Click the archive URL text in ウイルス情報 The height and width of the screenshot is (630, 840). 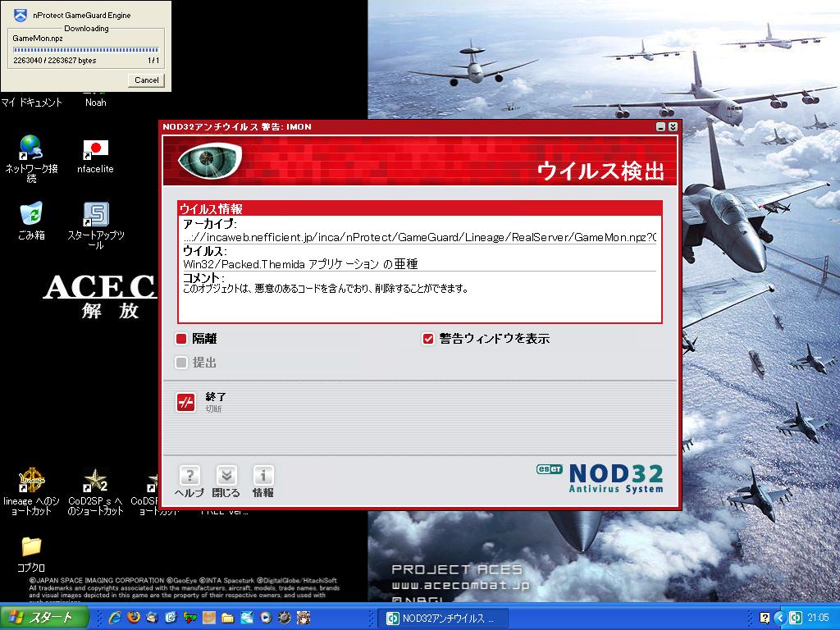(x=419, y=237)
